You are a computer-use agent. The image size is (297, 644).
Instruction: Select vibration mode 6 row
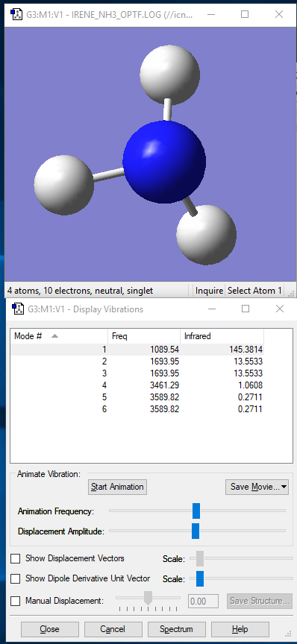pos(137,409)
